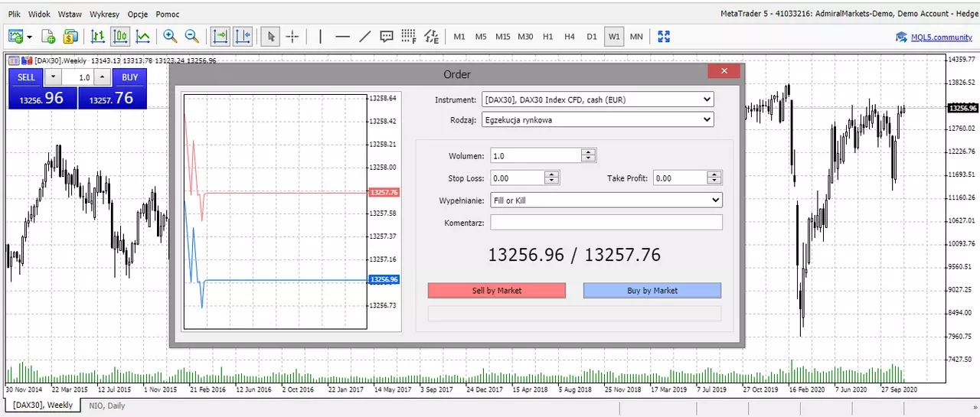
Task: Open the Opcje menu
Action: tap(138, 14)
